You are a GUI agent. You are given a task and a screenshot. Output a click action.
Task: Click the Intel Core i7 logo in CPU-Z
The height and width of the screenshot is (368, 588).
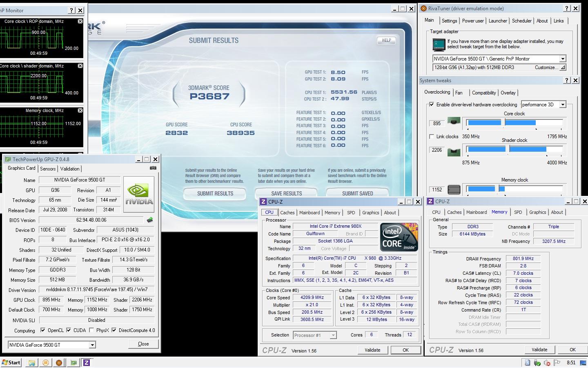399,237
